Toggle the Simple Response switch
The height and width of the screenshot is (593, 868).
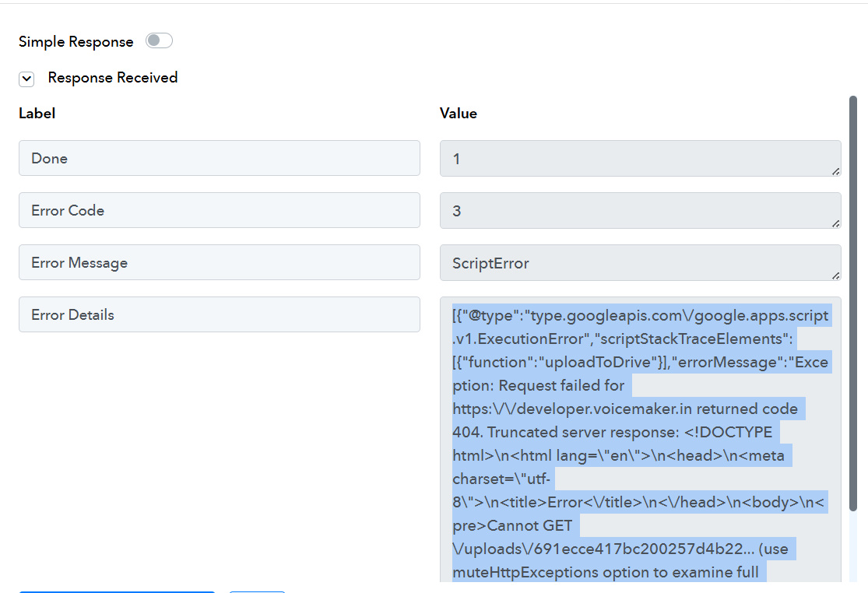[159, 41]
